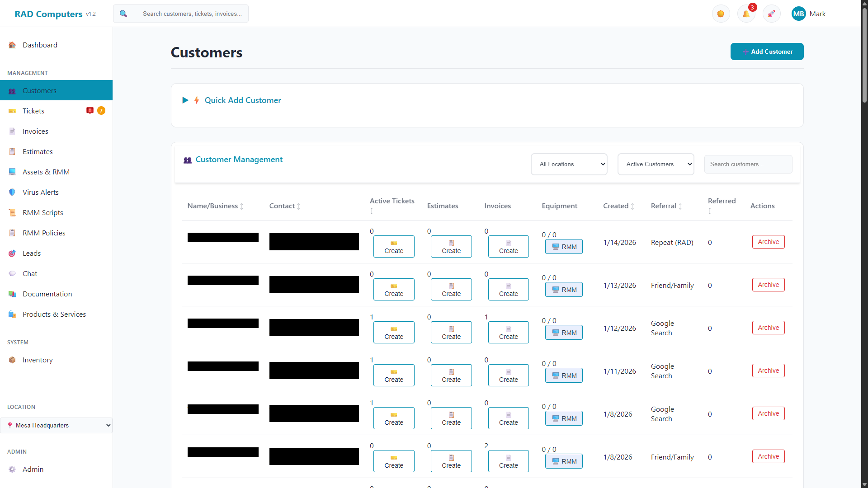This screenshot has height=488, width=868.
Task: Open the Admin sidebar menu item
Action: (x=33, y=469)
